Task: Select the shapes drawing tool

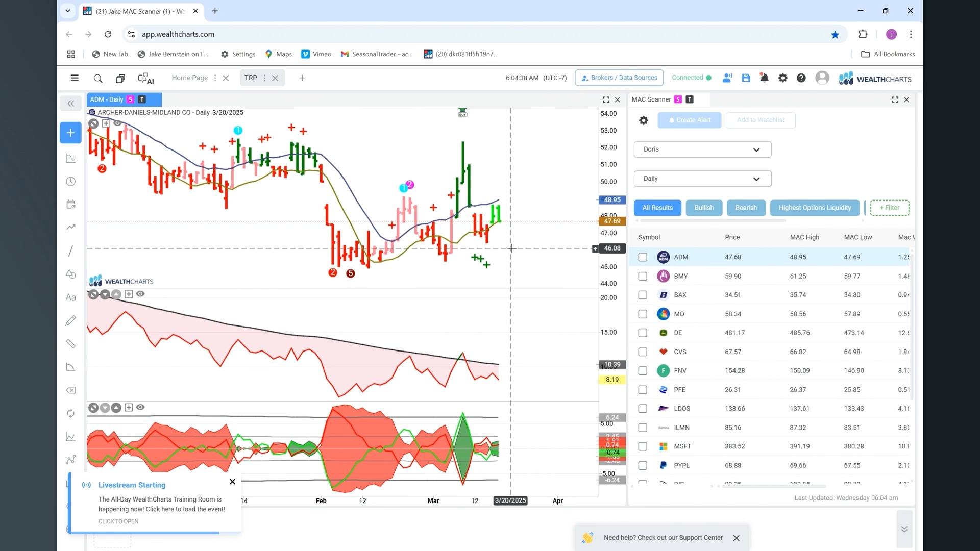Action: point(71,274)
